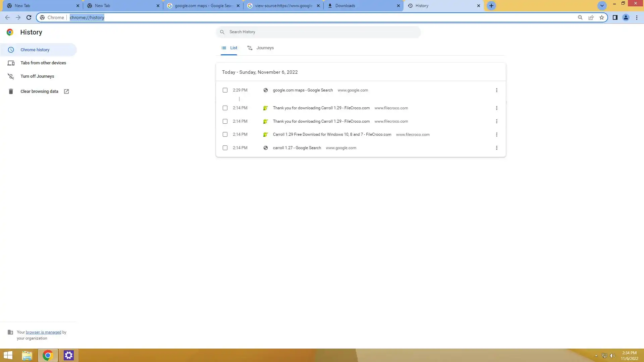Open the side panel icon
644x362 pixels.
coord(615,17)
